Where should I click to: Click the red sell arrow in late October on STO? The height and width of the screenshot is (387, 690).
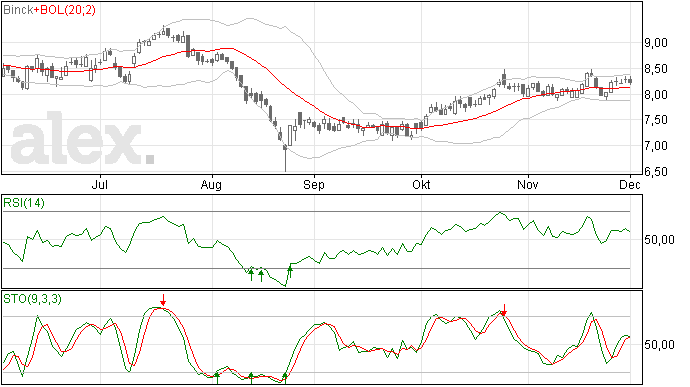[504, 310]
